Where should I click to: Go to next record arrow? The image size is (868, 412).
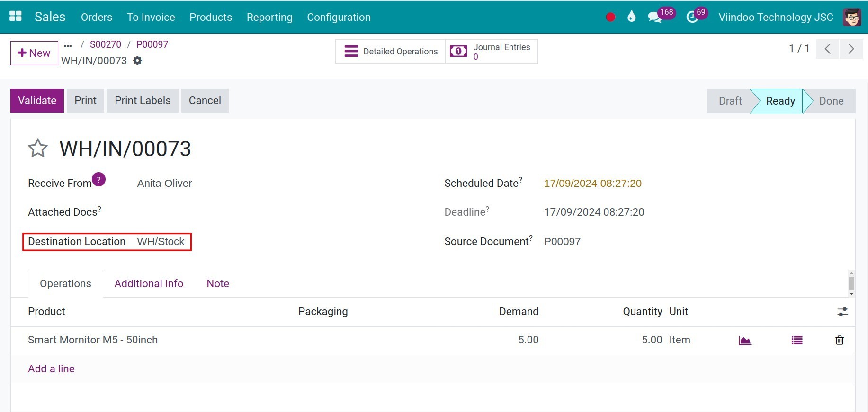click(851, 49)
